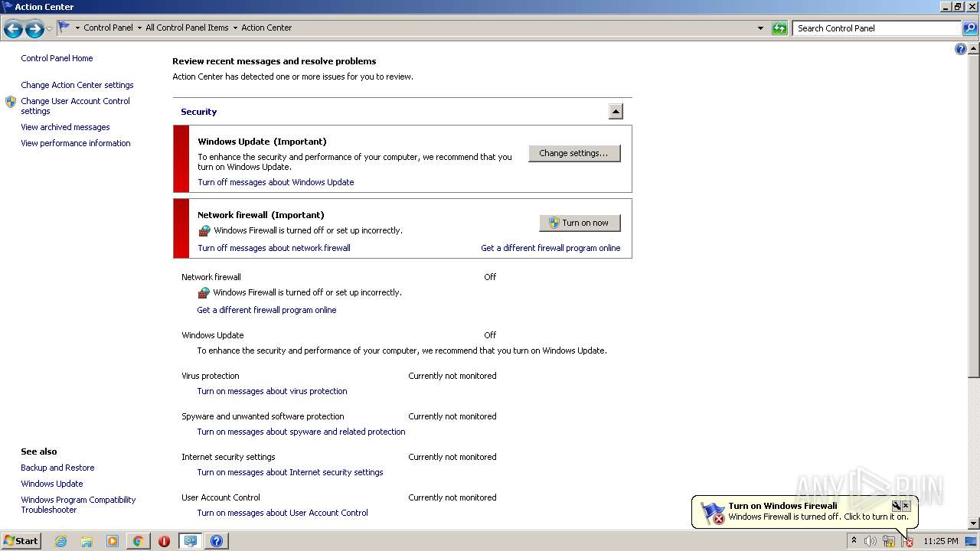Screen dimensions: 980x551
Task: Open Turn off messages about Windows Update
Action: 276,182
